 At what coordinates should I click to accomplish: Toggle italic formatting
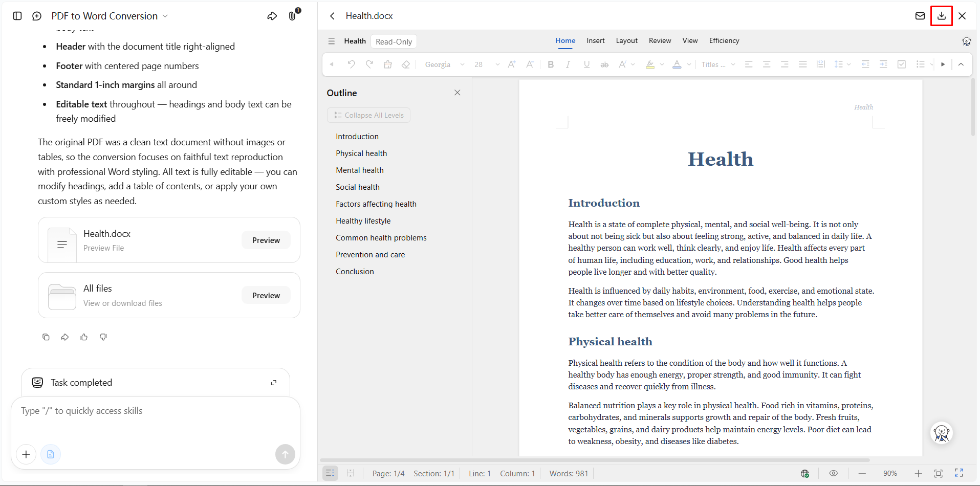point(568,64)
